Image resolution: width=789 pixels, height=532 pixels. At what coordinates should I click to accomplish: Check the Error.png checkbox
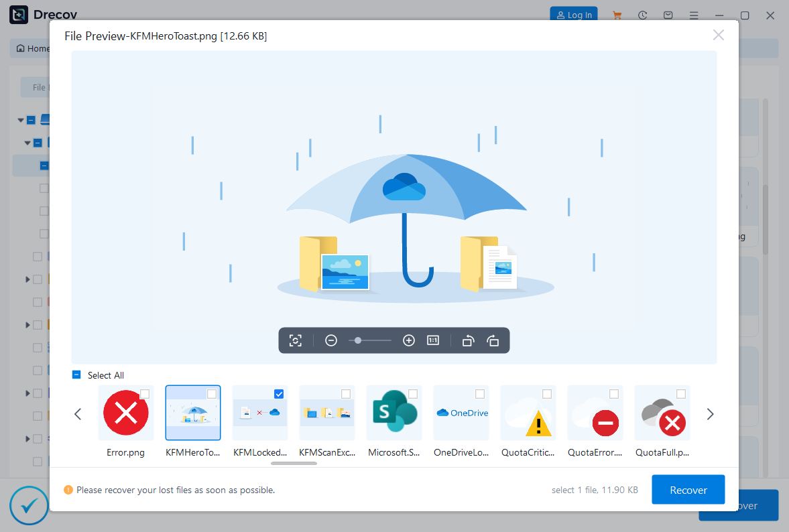[x=145, y=394]
